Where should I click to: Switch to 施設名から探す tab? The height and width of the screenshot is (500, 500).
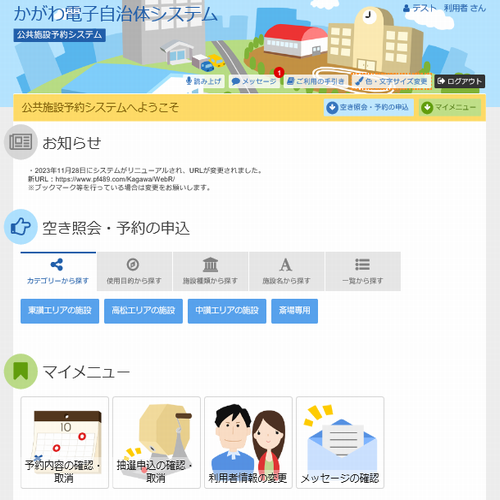pyautogui.click(x=286, y=271)
